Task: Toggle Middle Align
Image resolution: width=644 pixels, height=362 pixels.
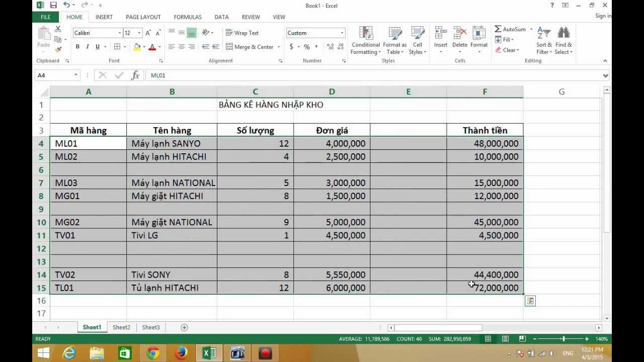Action: pos(182,33)
